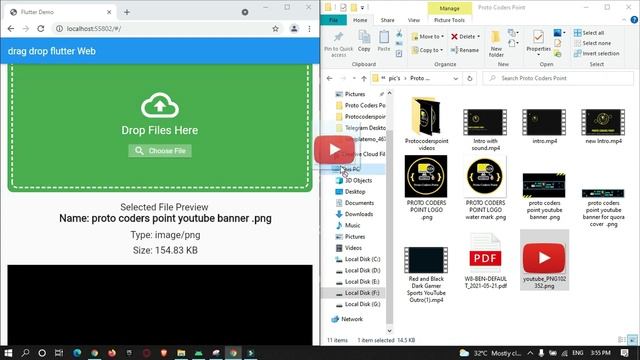This screenshot has width=640, height=360.
Task: Switch to the View ribbon tab
Action: pos(413,20)
